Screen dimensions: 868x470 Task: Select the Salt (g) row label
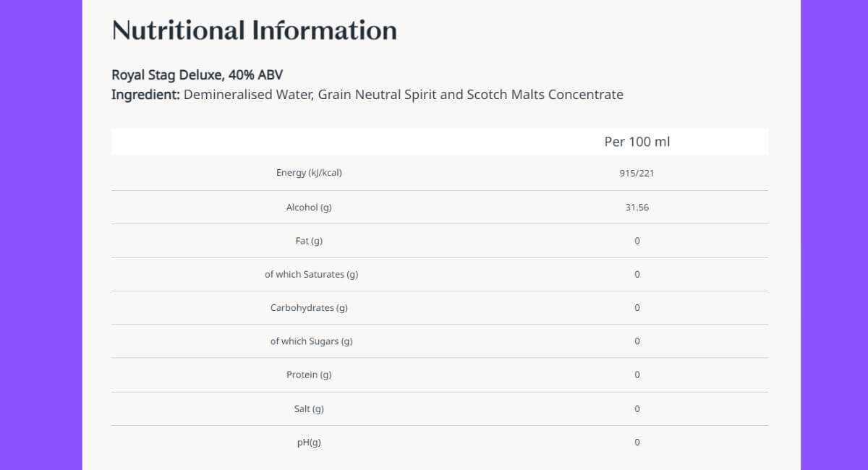point(309,409)
